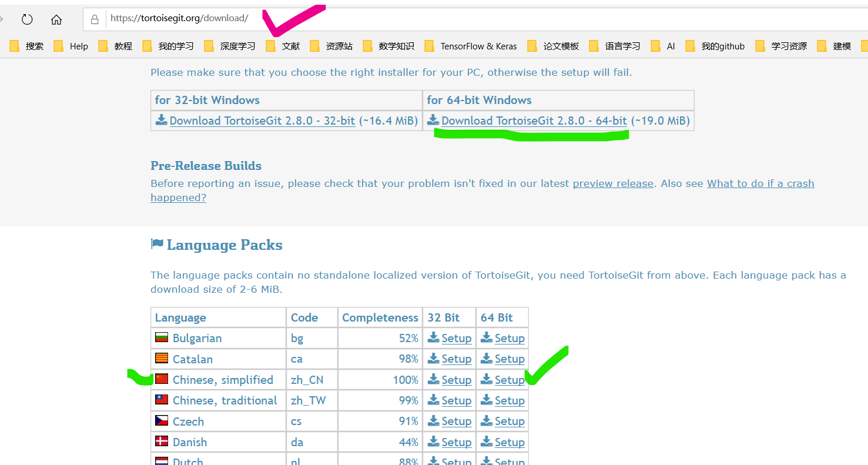Image resolution: width=868 pixels, height=465 pixels.
Task: Select the zh_TW code cell
Action: pyautogui.click(x=312, y=400)
